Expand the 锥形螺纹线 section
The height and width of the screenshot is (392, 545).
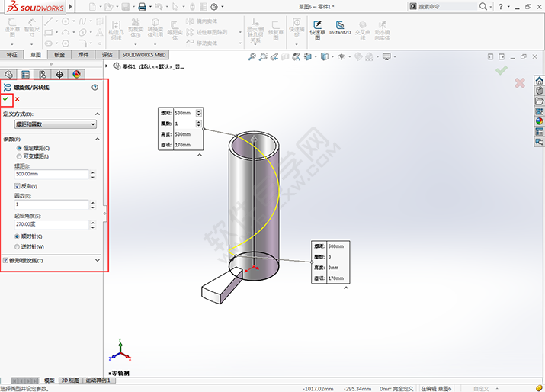coord(98,261)
